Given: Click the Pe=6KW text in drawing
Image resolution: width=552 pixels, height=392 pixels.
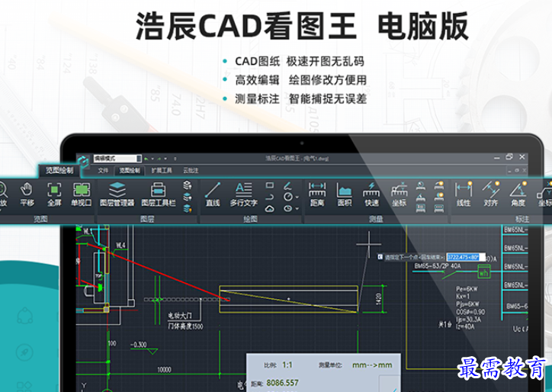Looking at the screenshot, I should point(467,289).
